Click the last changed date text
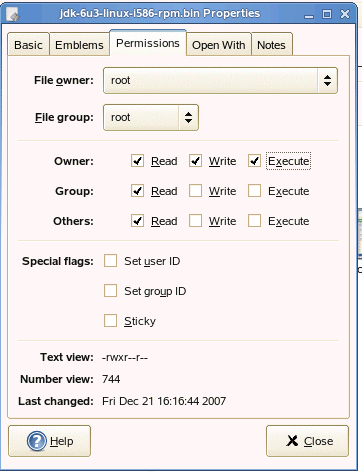362x472 pixels. tap(164, 401)
